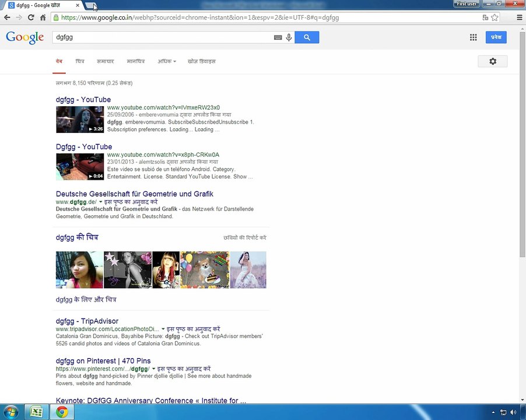Expand arrow next to pinterest URL

pyautogui.click(x=153, y=369)
